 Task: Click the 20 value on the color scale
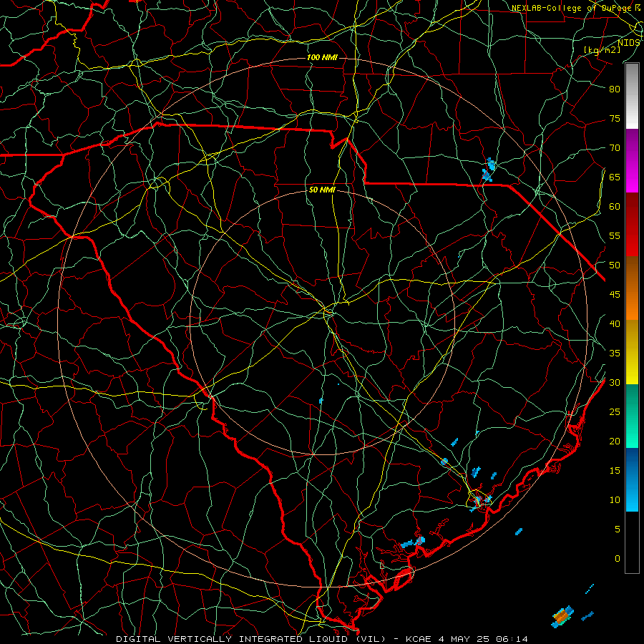coord(615,441)
